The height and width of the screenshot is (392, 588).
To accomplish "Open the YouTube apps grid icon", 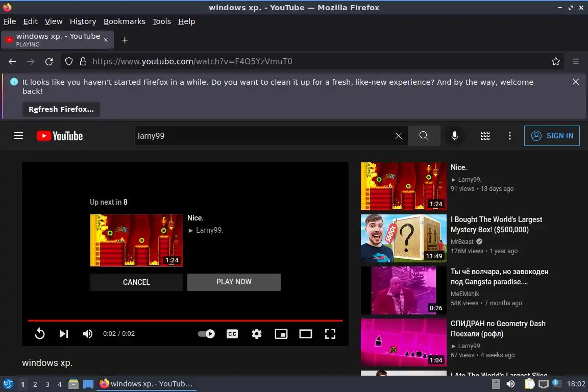I will pyautogui.click(x=485, y=136).
